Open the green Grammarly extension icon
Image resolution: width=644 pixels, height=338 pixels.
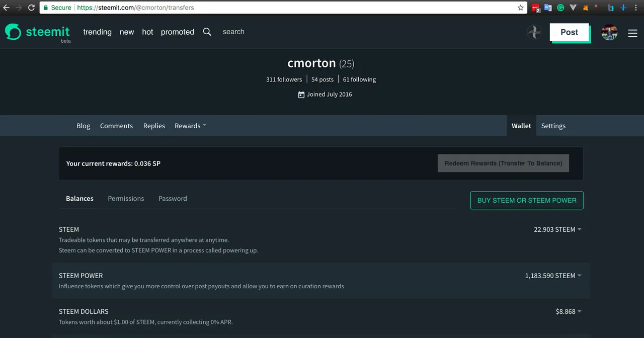pos(560,8)
